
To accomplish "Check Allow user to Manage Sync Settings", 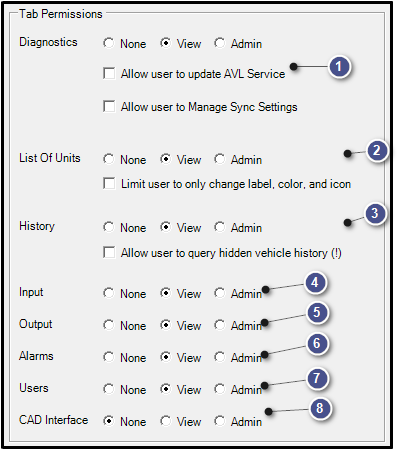I will click(109, 107).
